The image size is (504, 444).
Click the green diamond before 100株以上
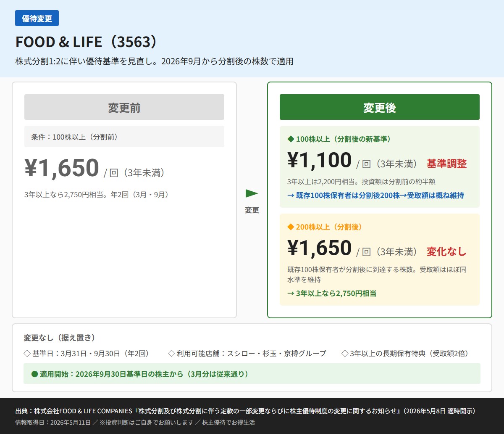coord(291,139)
